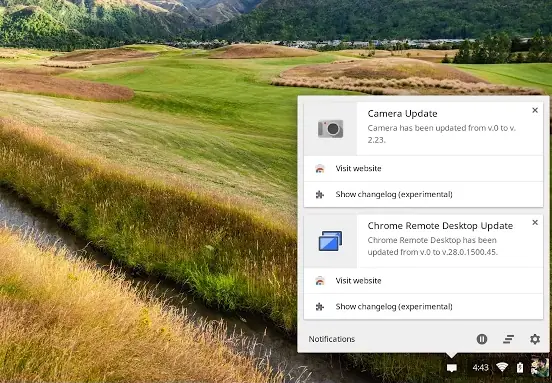Show changelog for Chrome Remote Desktop Update
The height and width of the screenshot is (383, 552).
[x=423, y=307]
